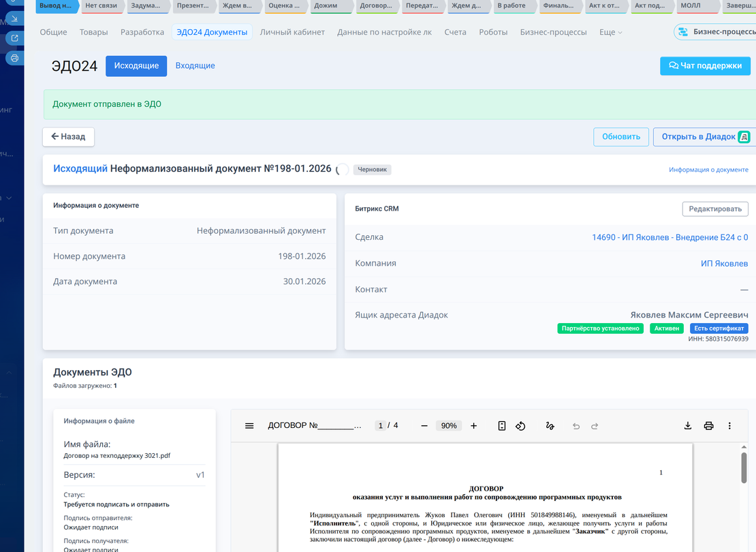Select the draw annotation tool
This screenshot has width=756, height=552.
click(x=550, y=426)
